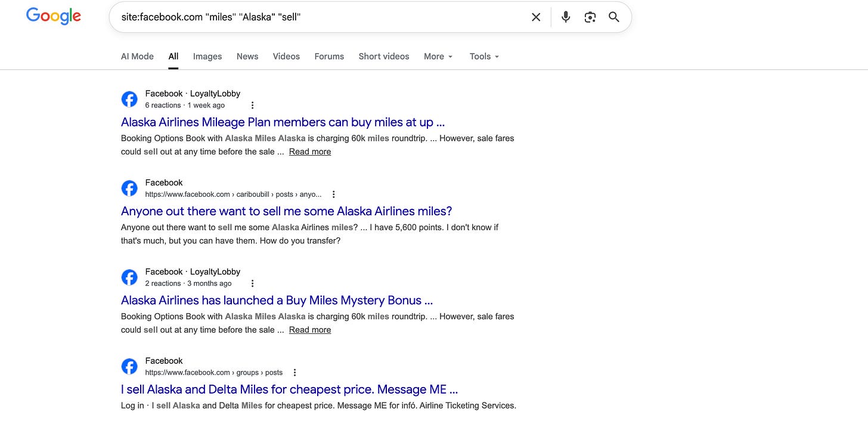Switch to Short videos tab
The height and width of the screenshot is (430, 868).
point(384,57)
